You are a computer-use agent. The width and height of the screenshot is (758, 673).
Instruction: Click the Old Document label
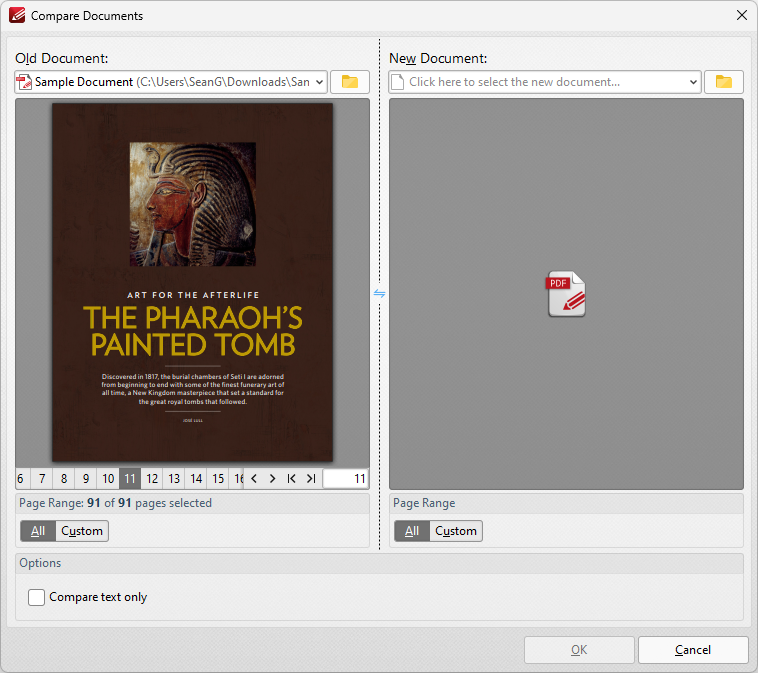click(62, 59)
